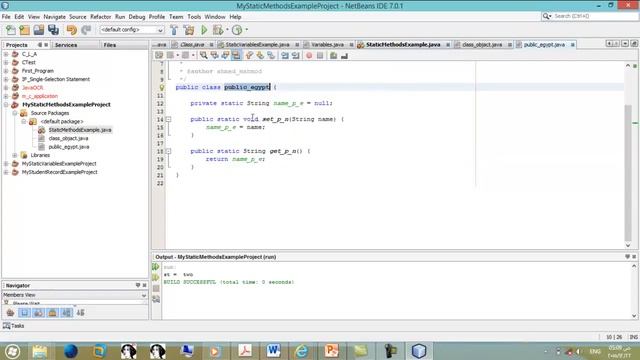Toggle Show Non-Public Members filter in Navigator

tap(52, 313)
